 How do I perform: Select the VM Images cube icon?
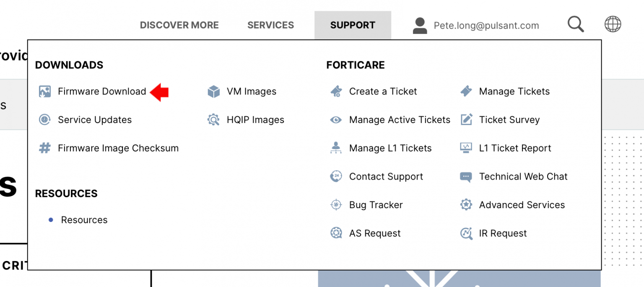[x=214, y=91]
